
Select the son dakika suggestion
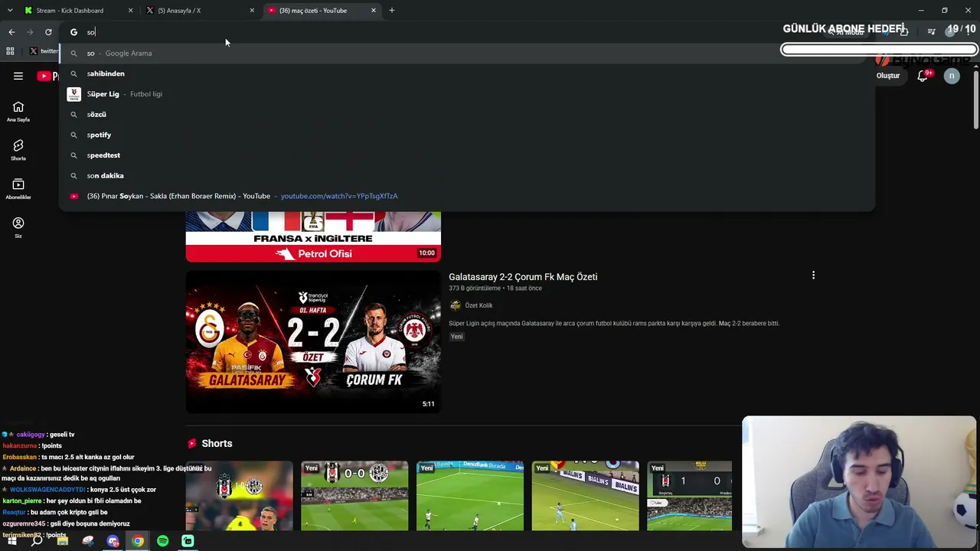[467, 176]
